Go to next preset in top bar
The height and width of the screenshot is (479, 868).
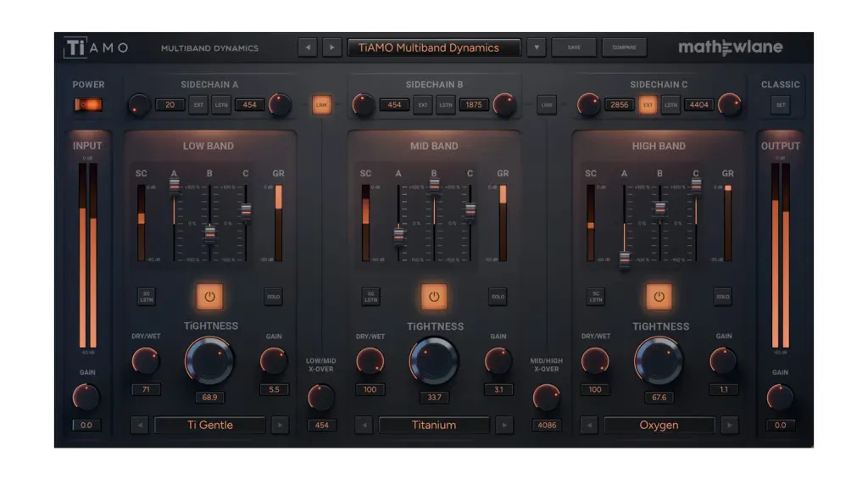click(x=331, y=47)
